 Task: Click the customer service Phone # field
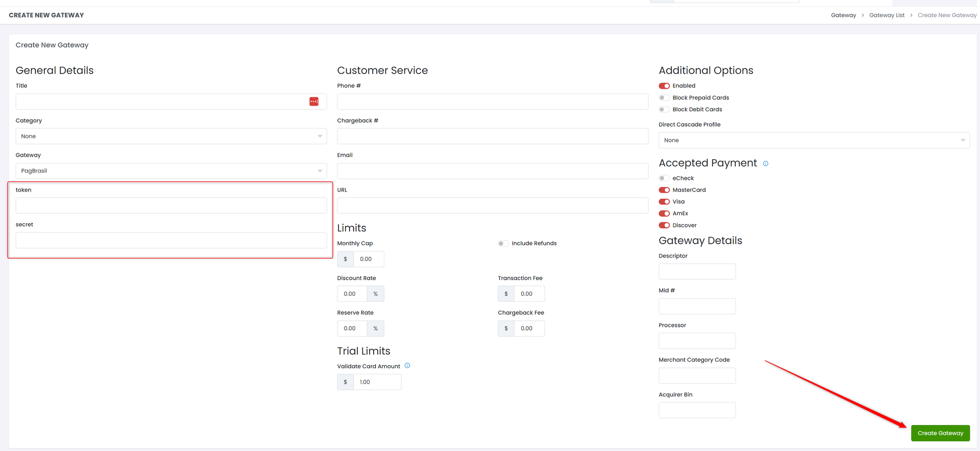(492, 102)
